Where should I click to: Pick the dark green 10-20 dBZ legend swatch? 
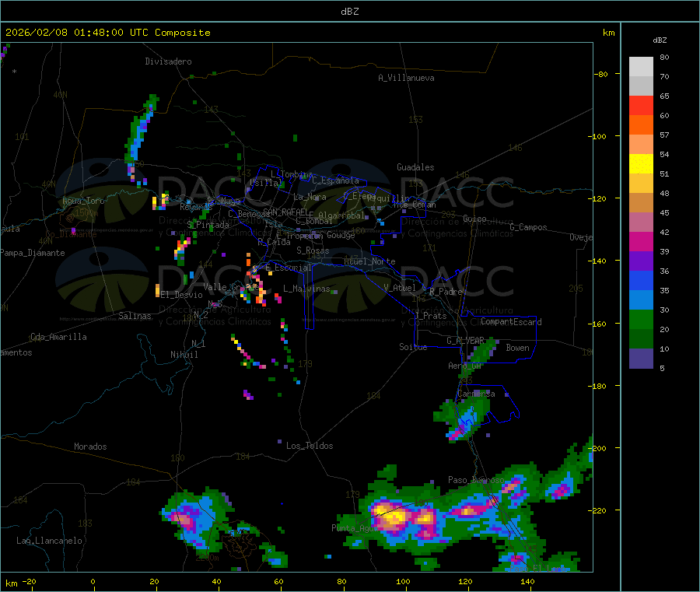(641, 339)
